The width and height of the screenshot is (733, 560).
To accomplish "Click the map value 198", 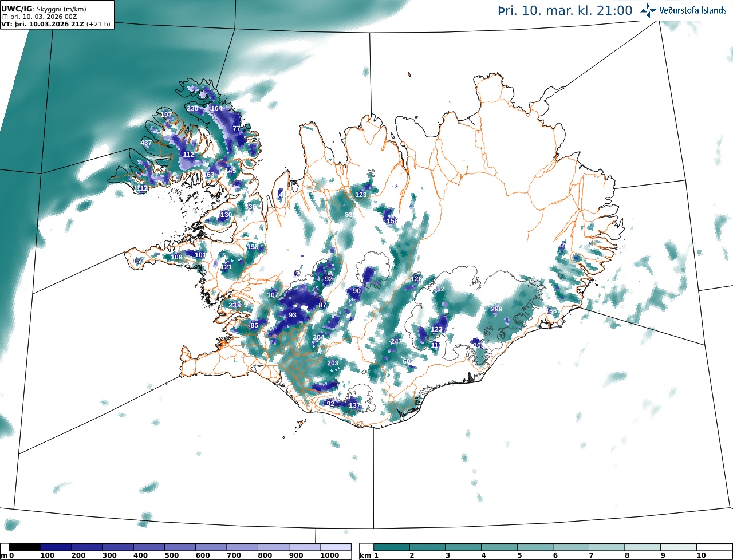I will click(253, 247).
